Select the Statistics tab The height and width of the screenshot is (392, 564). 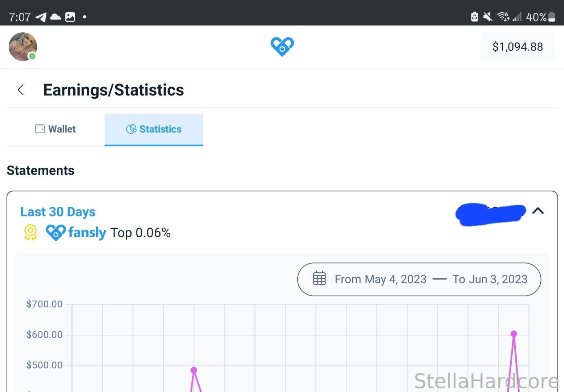[x=154, y=130]
